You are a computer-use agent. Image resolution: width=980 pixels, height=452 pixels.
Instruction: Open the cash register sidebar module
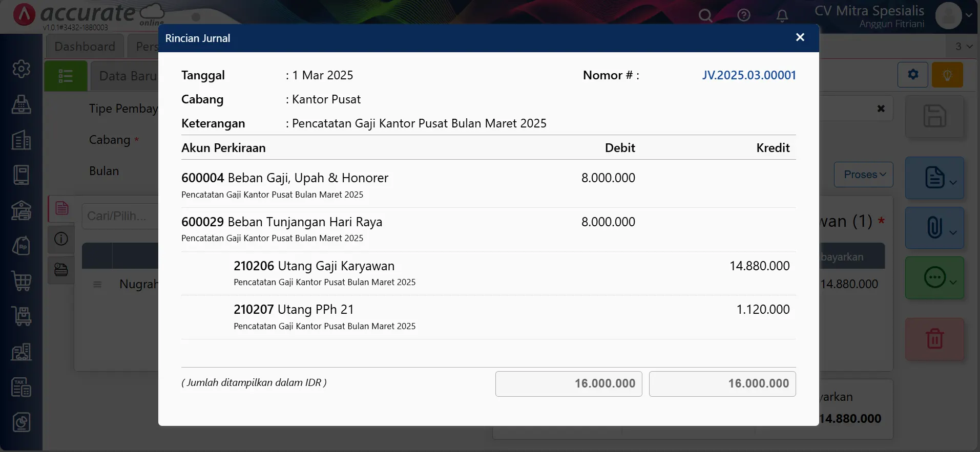pos(21,104)
